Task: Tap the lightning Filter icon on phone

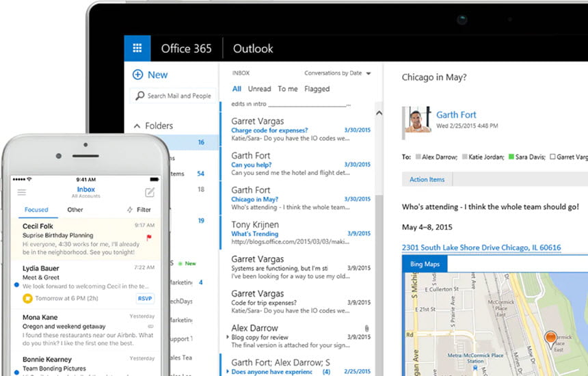Action: click(130, 210)
